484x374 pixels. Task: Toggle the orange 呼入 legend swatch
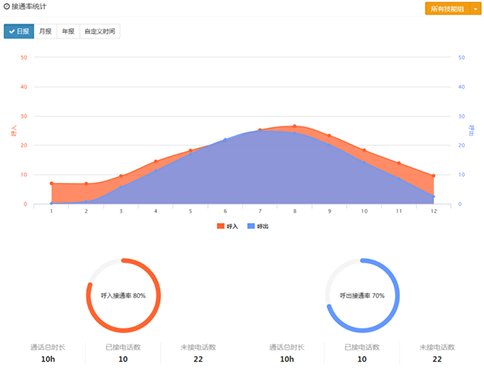click(220, 226)
